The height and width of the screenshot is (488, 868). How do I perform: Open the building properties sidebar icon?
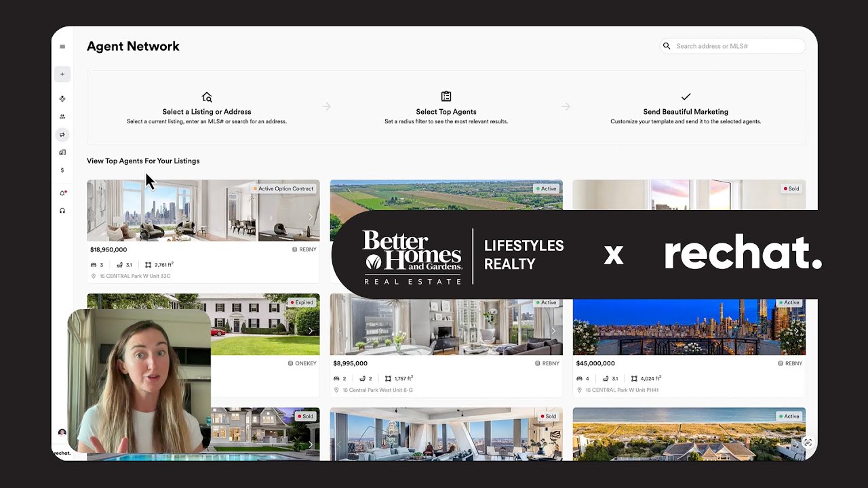pyautogui.click(x=62, y=152)
